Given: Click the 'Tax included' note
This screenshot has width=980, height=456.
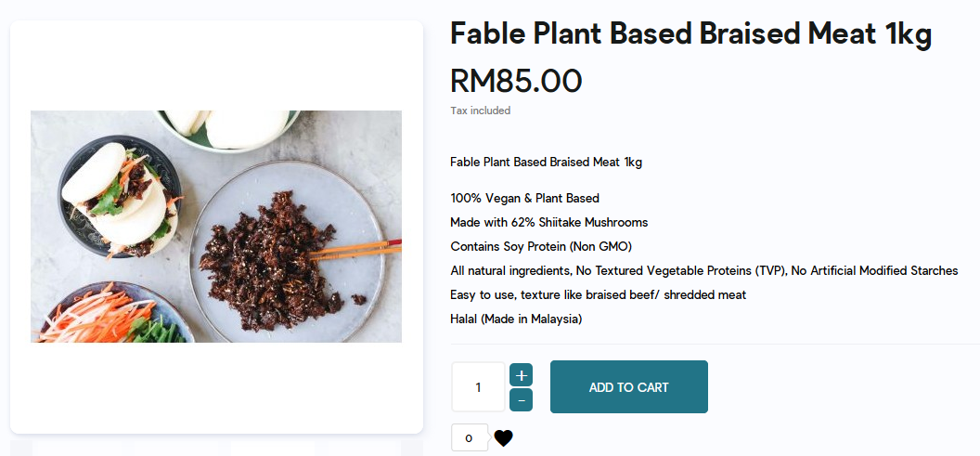Looking at the screenshot, I should tap(480, 111).
